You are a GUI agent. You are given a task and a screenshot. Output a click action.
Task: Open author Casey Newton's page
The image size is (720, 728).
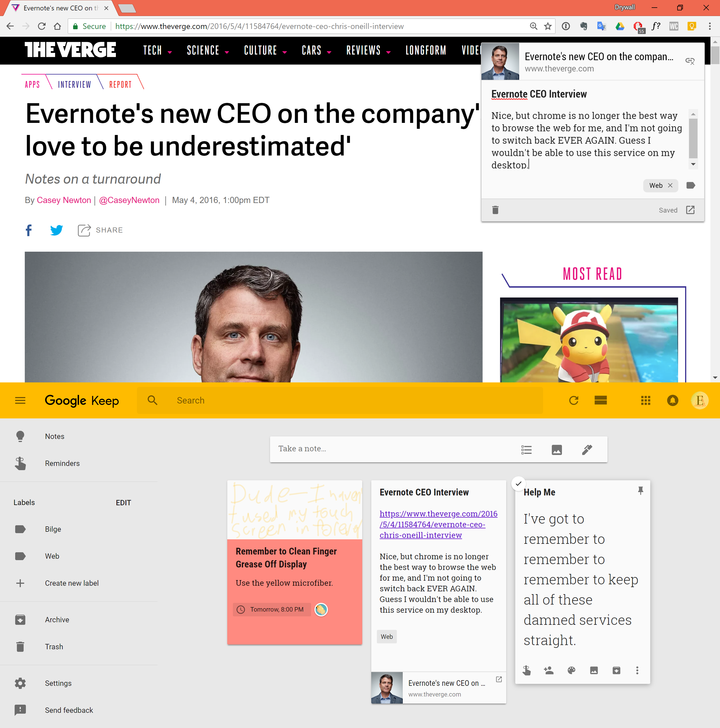tap(64, 200)
